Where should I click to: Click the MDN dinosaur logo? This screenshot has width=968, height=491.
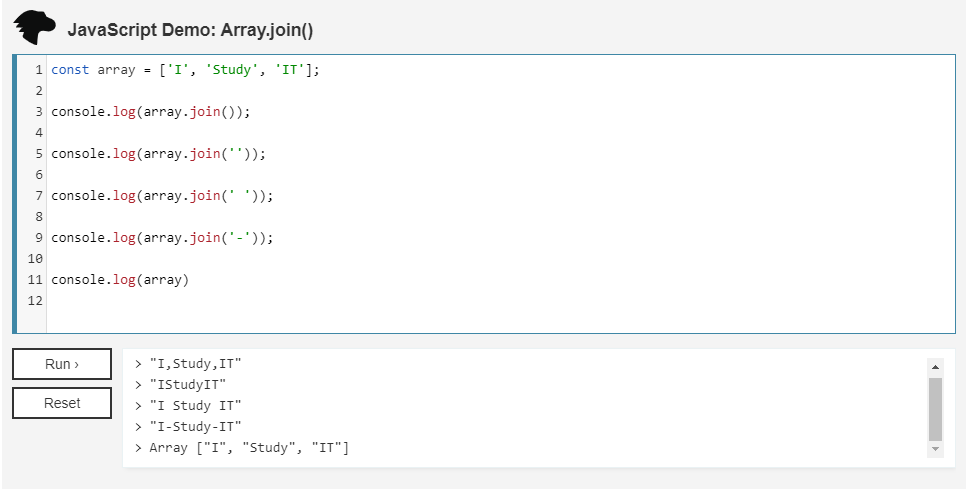pos(35,28)
